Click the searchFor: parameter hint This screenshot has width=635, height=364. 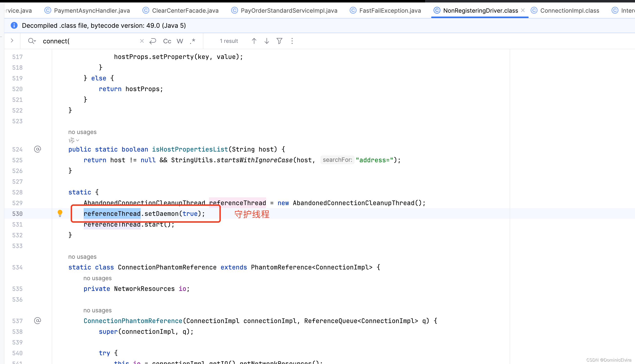(x=337, y=160)
